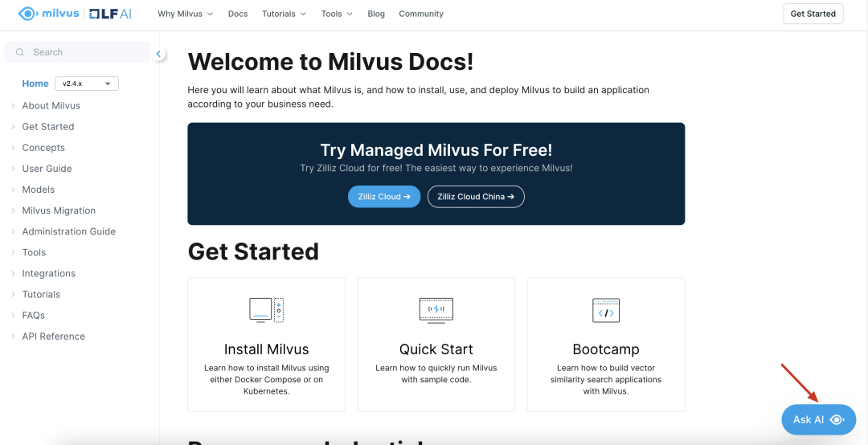Expand the sidebar Tutorials section arrow

point(14,295)
